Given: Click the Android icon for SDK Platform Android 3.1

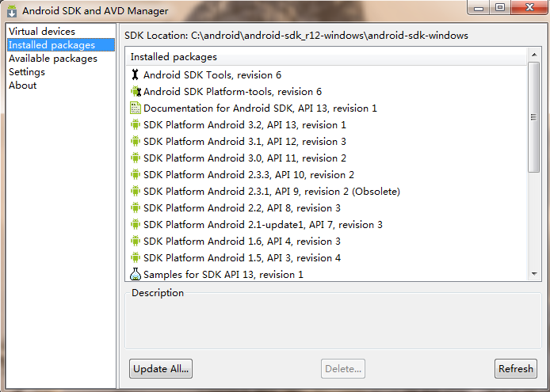Looking at the screenshot, I should point(135,141).
